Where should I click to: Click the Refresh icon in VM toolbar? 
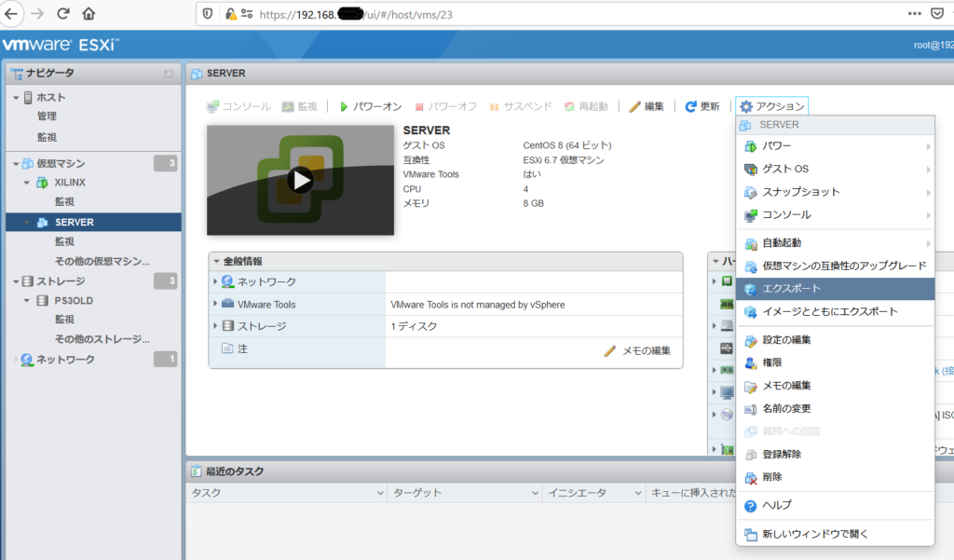(x=690, y=107)
